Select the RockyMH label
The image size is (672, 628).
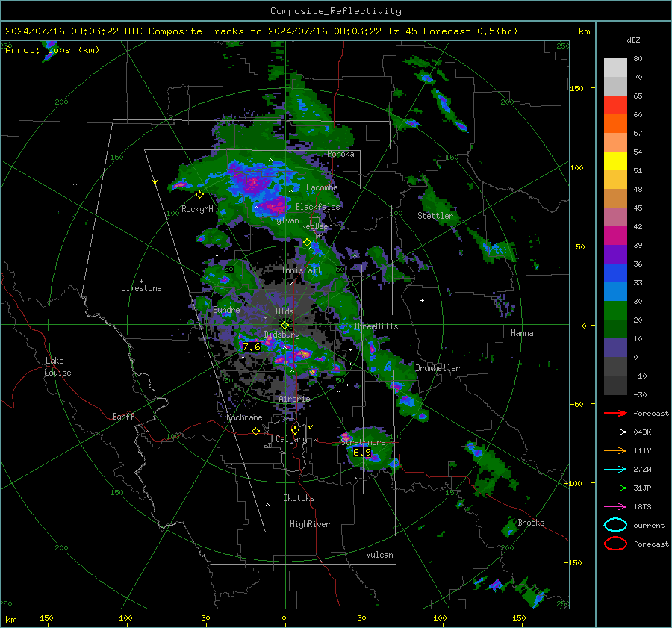point(197,209)
